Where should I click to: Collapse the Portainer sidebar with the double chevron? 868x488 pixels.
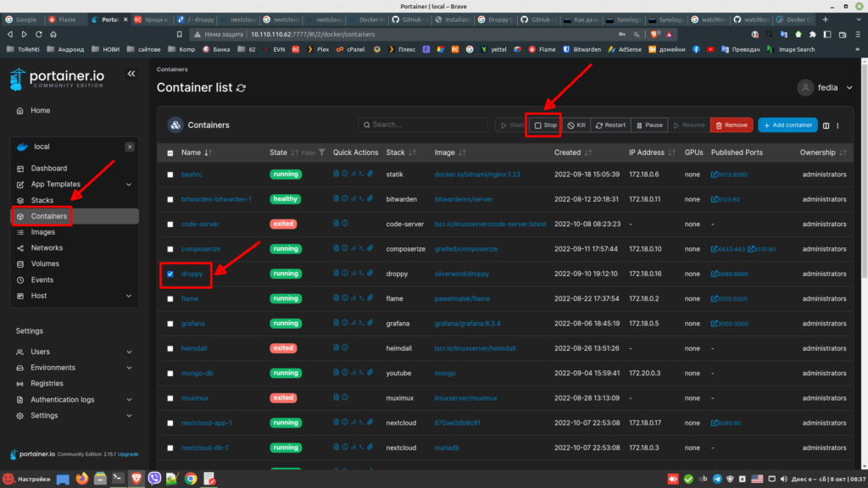pyautogui.click(x=131, y=74)
